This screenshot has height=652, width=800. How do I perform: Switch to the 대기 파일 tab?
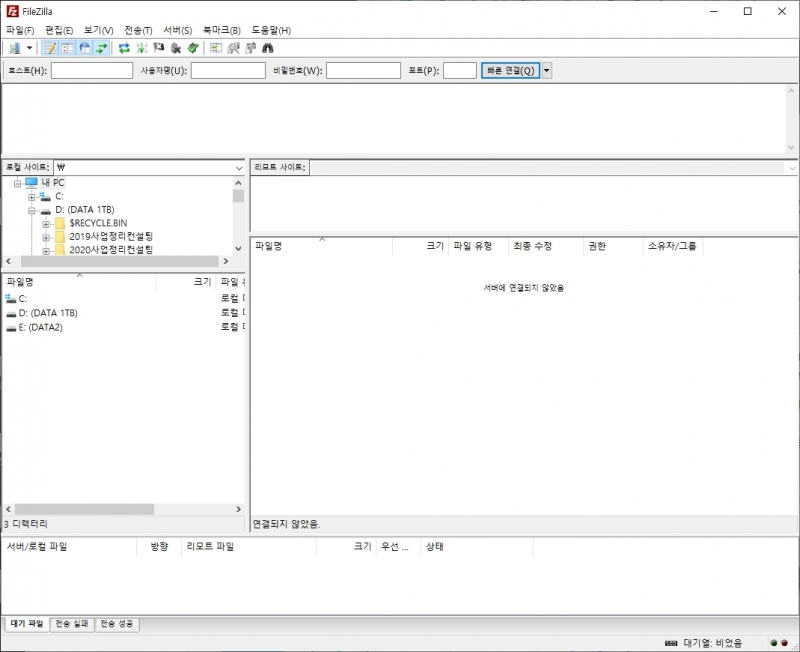click(x=27, y=623)
